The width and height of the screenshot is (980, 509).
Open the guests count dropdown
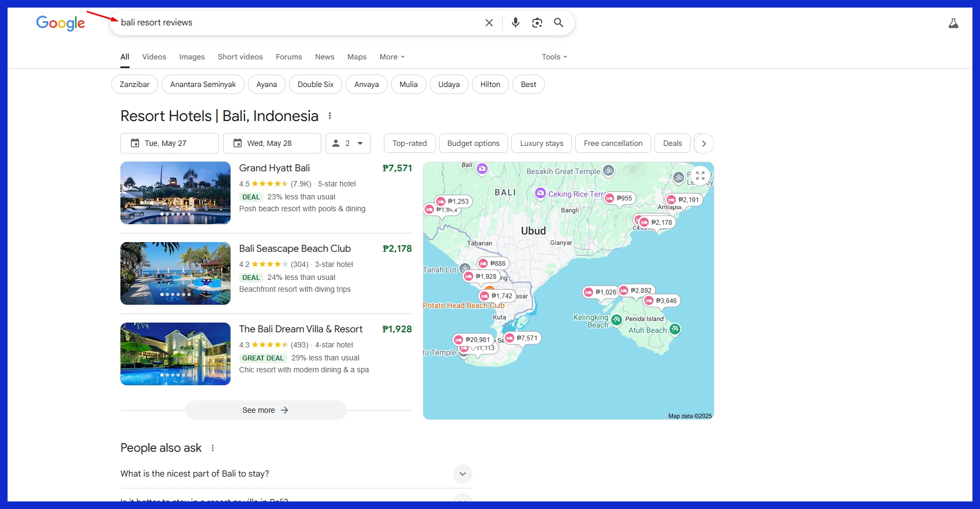[x=348, y=143]
